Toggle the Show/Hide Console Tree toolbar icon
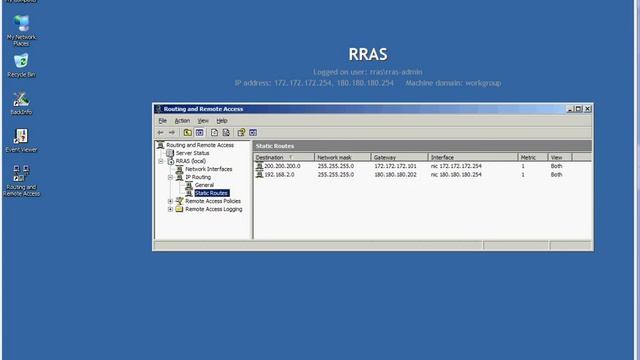640x360 pixels. [x=200, y=133]
